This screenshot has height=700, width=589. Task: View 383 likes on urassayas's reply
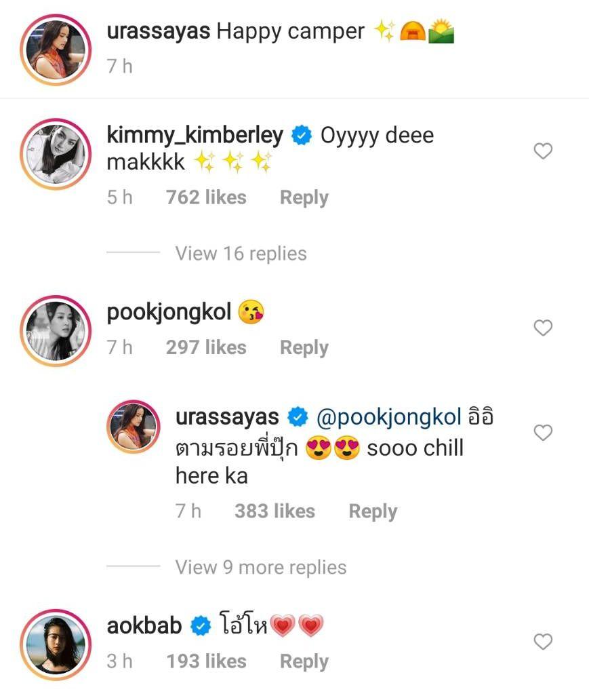point(275,511)
